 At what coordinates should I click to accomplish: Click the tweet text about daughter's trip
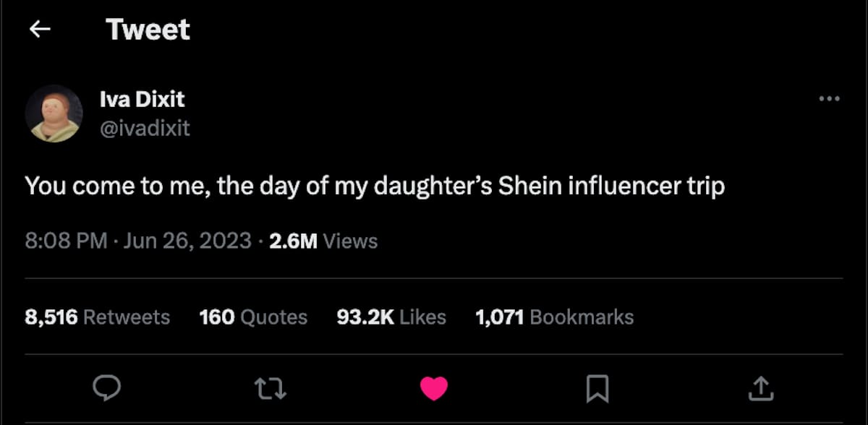(375, 186)
